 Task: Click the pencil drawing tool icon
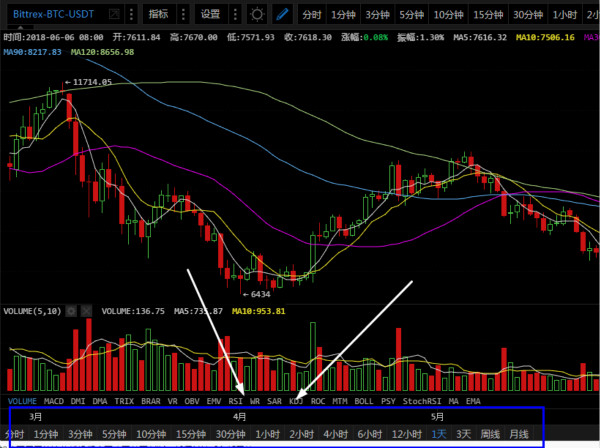tap(282, 15)
